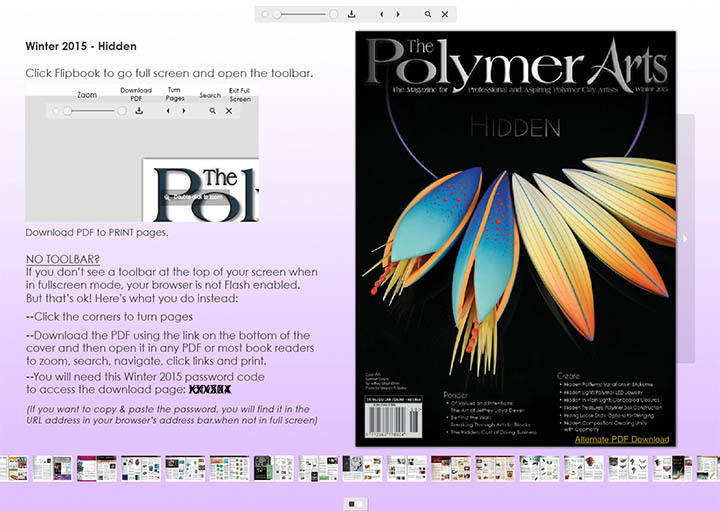Click the zoom in circle in top toolbar
Viewport: 720px width, 511px height.
click(x=334, y=14)
